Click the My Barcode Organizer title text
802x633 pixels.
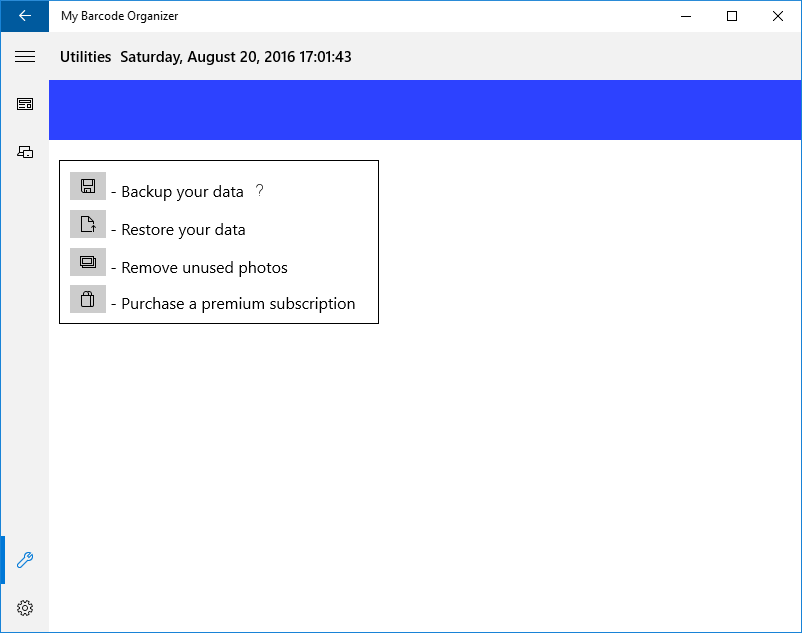[120, 16]
